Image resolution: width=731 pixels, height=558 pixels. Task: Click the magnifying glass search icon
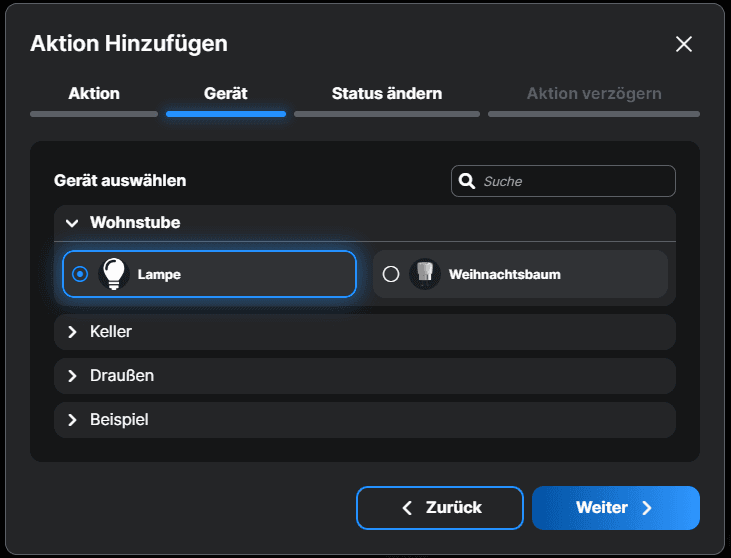tap(467, 181)
